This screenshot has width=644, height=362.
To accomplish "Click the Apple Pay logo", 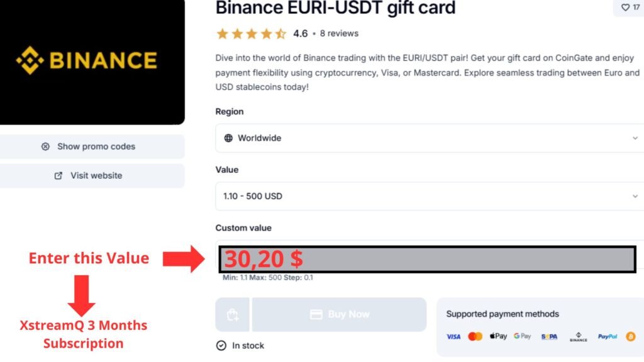I will coord(498,336).
